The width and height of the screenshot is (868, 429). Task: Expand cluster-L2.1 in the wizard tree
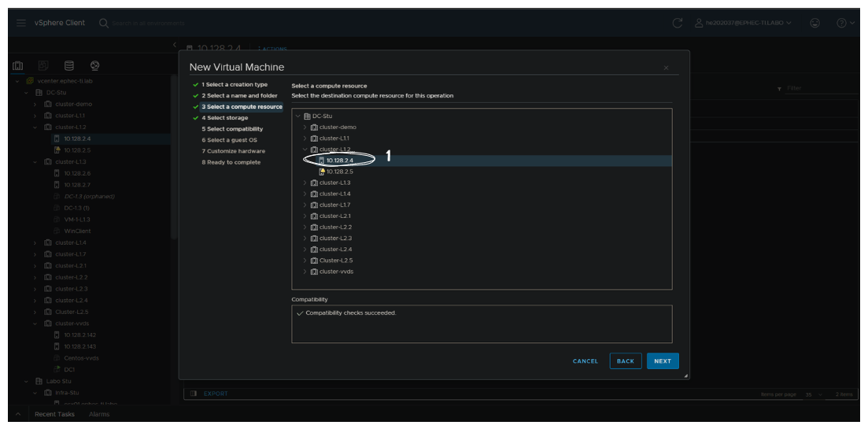coord(305,216)
